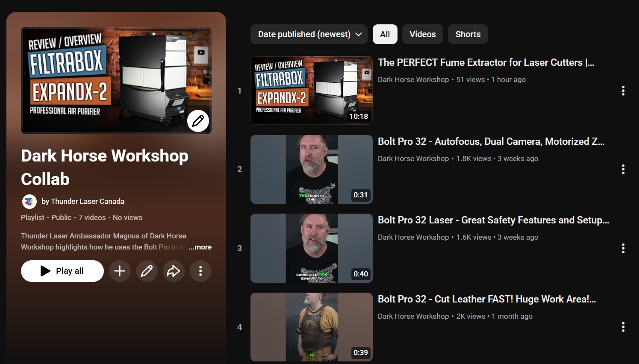Click the pencil overlay on the playlist thumbnail
639x364 pixels.
198,121
